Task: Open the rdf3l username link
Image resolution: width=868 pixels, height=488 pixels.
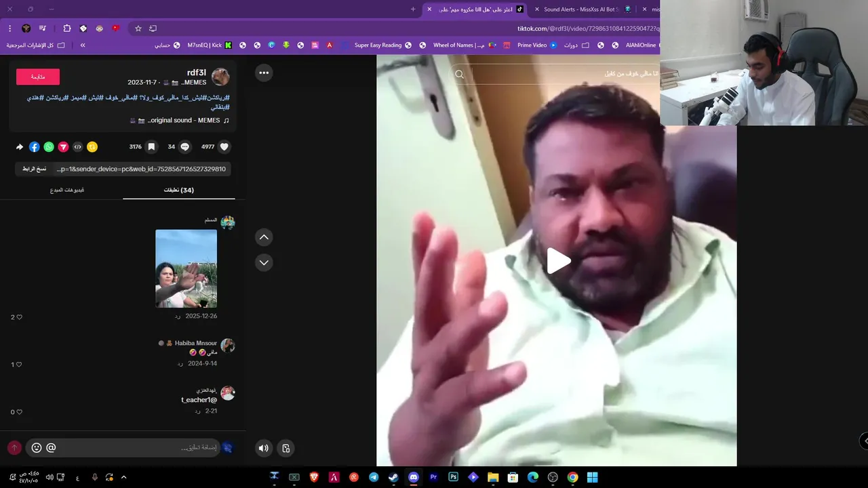Action: click(x=197, y=73)
